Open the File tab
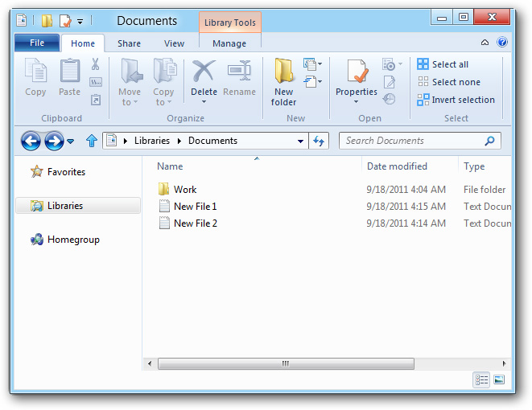The height and width of the screenshot is (410, 532). click(x=37, y=43)
